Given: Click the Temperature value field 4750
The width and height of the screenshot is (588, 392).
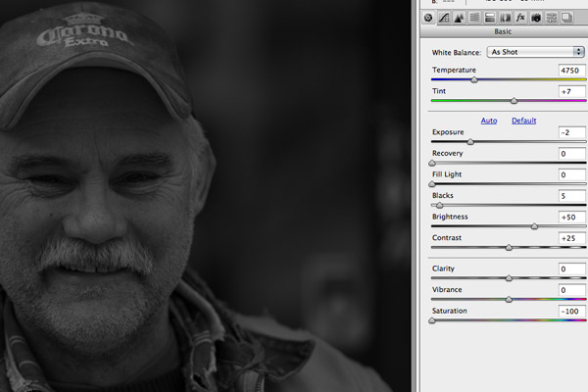Looking at the screenshot, I should pos(572,71).
